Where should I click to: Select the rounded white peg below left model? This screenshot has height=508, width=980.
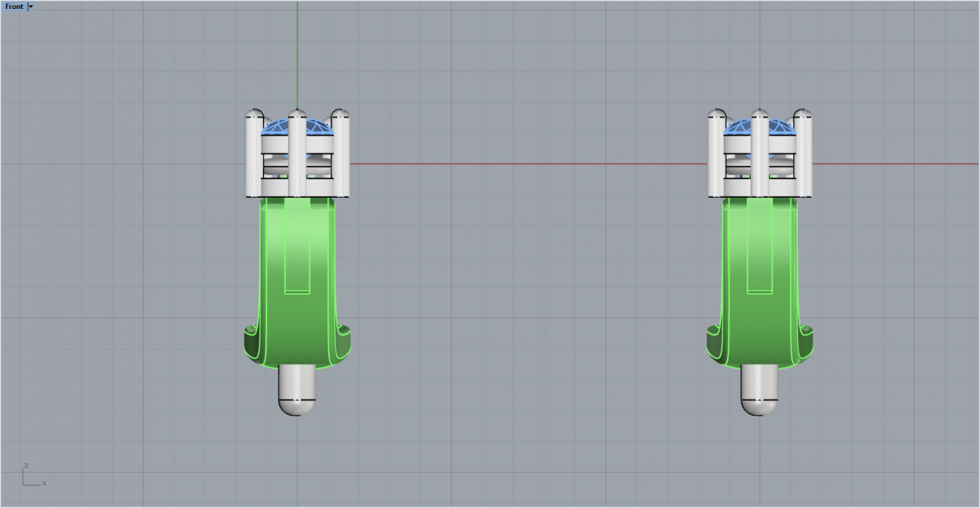pos(297,390)
